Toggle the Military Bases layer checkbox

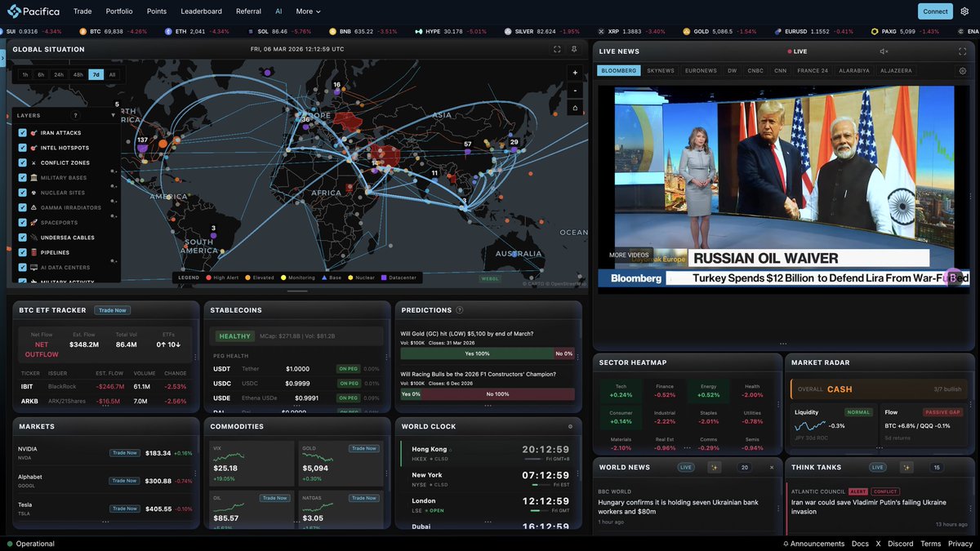tap(22, 177)
